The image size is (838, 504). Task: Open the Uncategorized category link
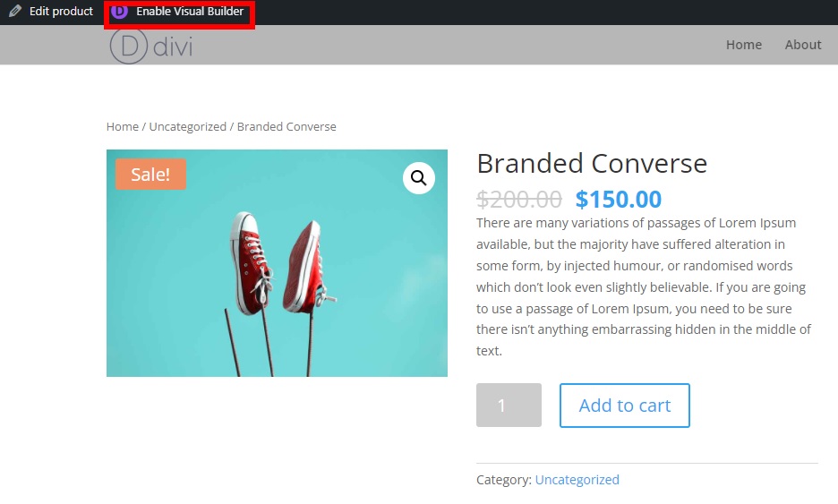[577, 480]
